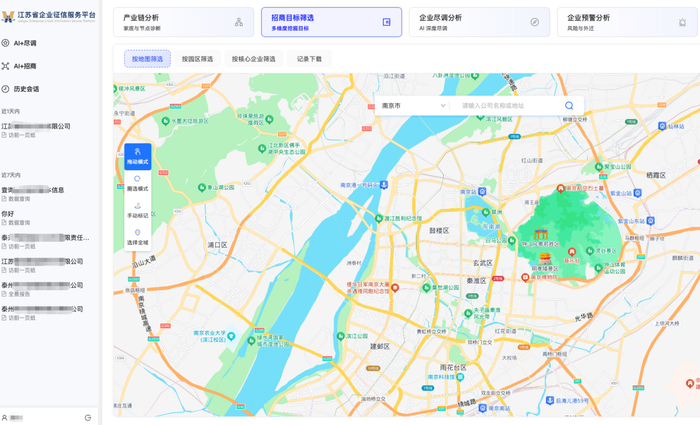Click 滨江公园 marker on map

[x=341, y=336]
